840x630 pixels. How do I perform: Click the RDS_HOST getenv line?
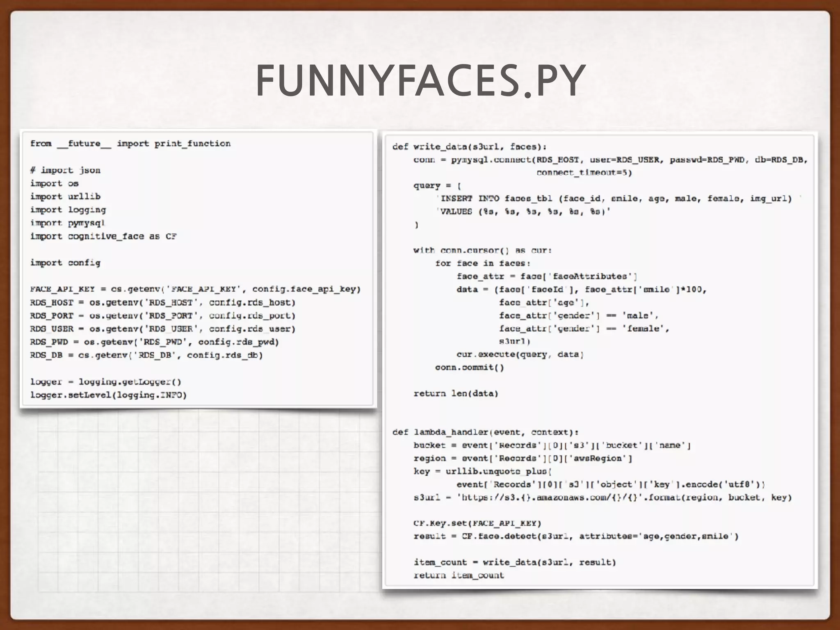tap(162, 302)
